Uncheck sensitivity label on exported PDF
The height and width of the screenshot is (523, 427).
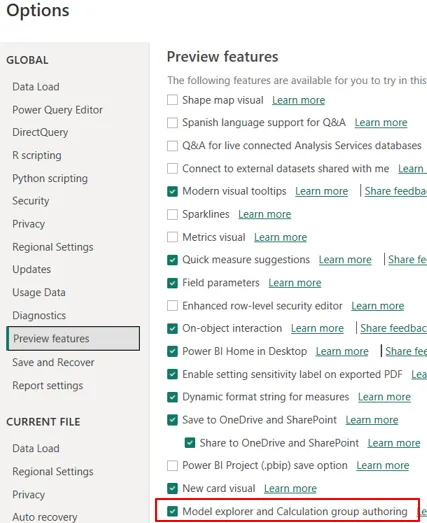click(172, 374)
